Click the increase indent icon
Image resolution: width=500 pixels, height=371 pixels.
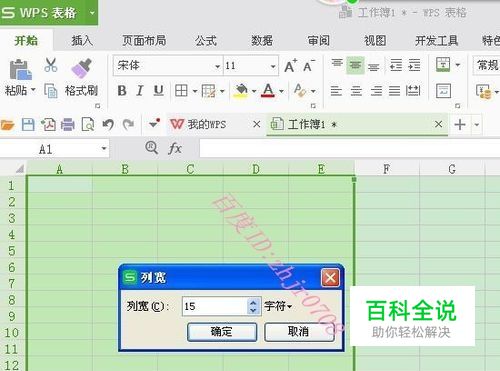click(414, 65)
